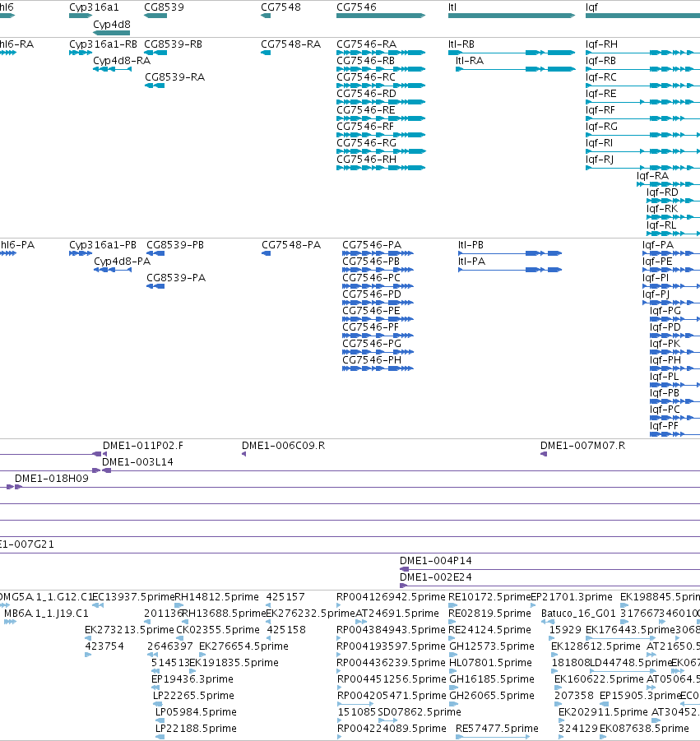Click protein Cyp4d8-PA label
Image resolution: width=700 pixels, height=741 pixels.
coord(122,262)
